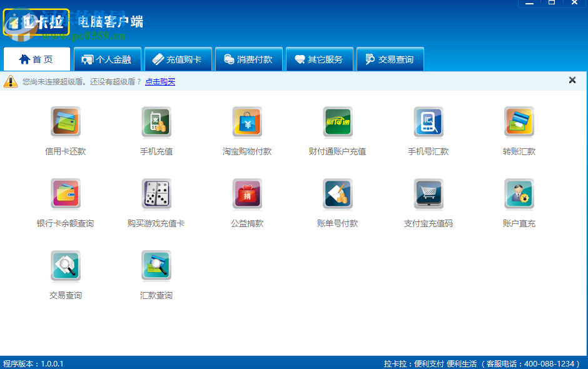
Task: Open the 财付通账户充值 green icon
Action: (x=338, y=122)
